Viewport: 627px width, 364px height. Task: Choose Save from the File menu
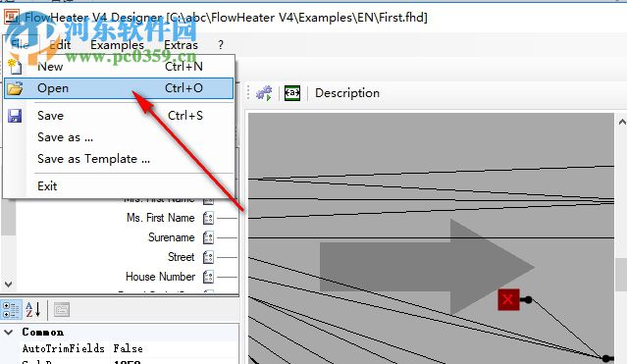click(x=119, y=116)
